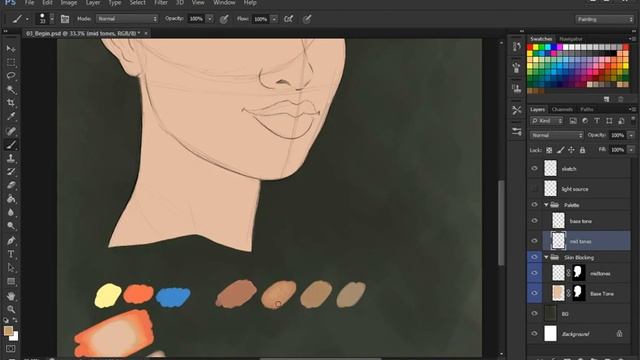This screenshot has height=360, width=640.
Task: Toggle pressure for size icon
Action: 307,19
